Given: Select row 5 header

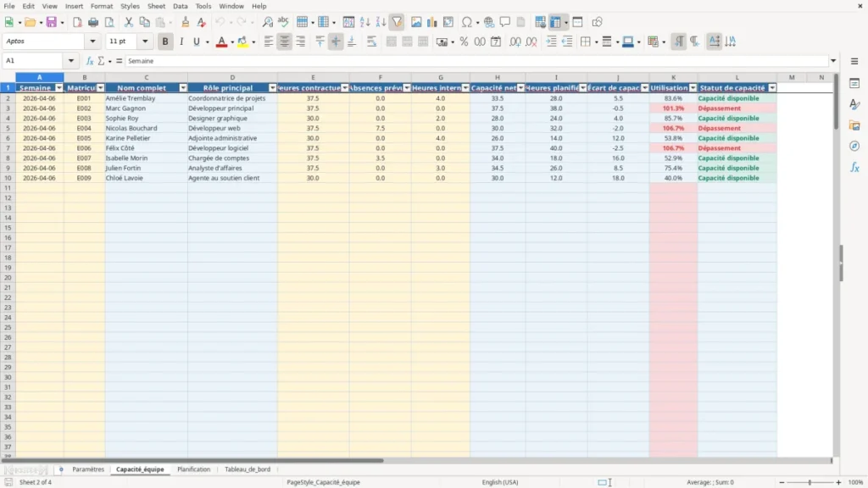Looking at the screenshot, I should pos(8,128).
